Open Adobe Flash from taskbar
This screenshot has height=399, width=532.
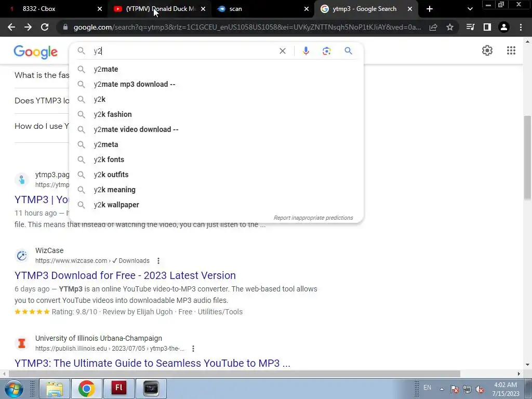(x=119, y=388)
